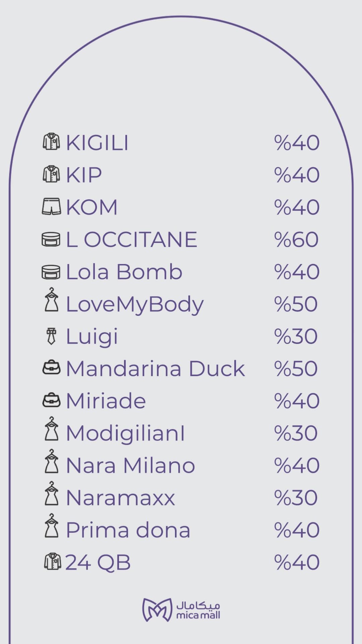This screenshot has height=644, width=362.
Task: Select the Mandarina Duck brand name
Action: pos(155,368)
